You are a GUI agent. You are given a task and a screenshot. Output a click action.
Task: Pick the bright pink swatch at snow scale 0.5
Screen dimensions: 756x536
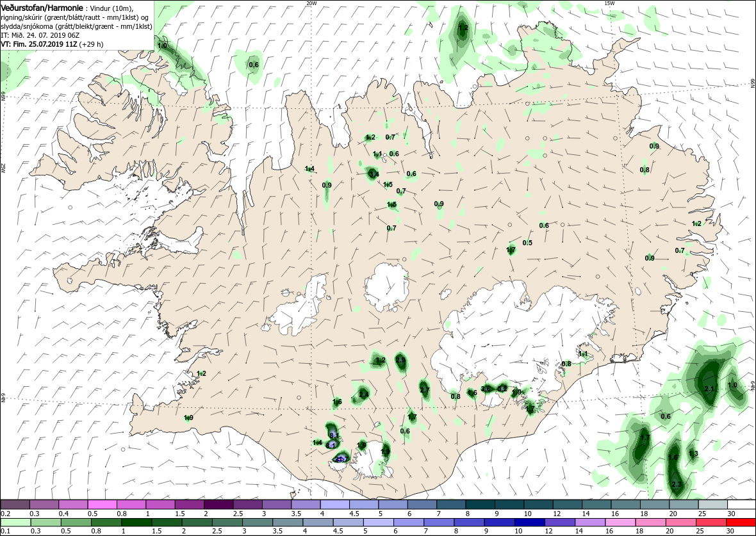click(103, 505)
